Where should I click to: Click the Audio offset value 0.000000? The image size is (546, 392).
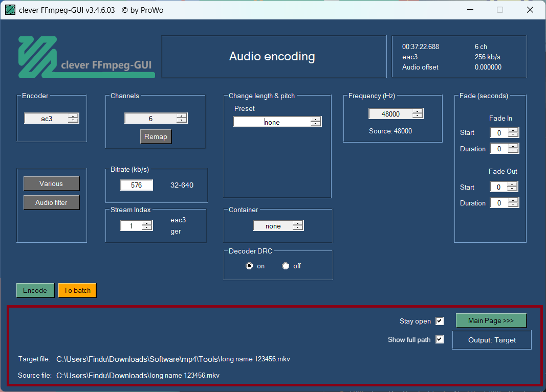(488, 67)
